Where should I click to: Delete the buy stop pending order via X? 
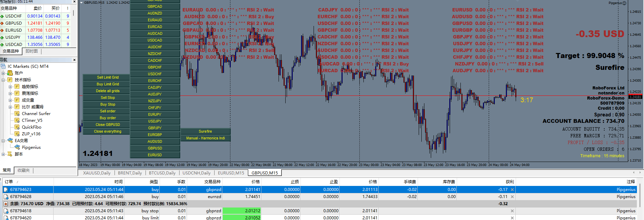[512, 211]
